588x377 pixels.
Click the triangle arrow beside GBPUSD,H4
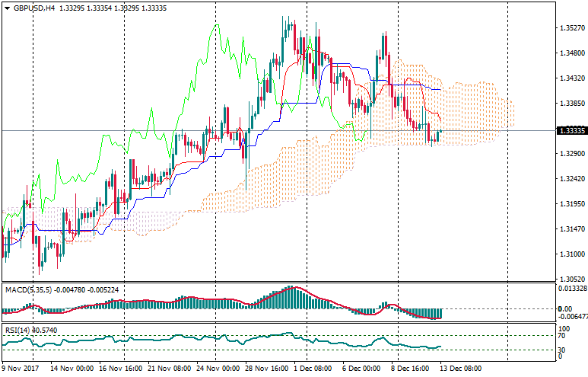[6, 8]
